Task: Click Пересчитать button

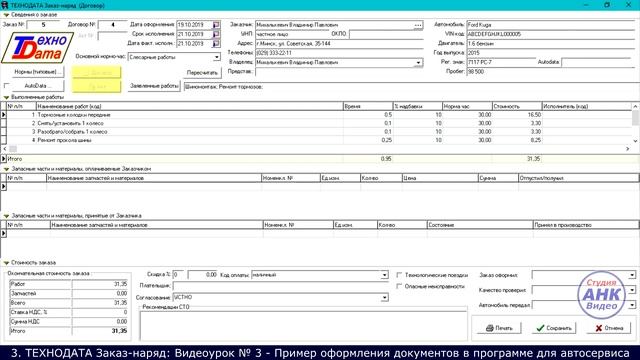Action: (202, 72)
